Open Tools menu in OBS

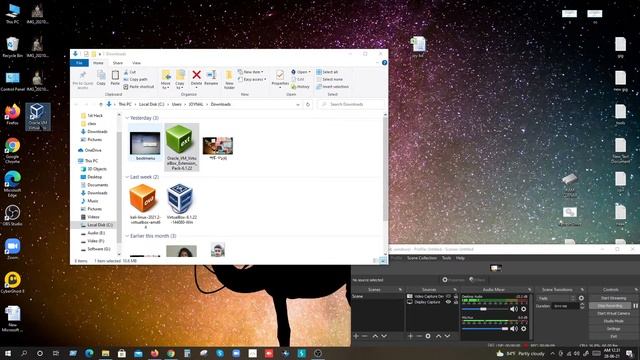click(447, 258)
